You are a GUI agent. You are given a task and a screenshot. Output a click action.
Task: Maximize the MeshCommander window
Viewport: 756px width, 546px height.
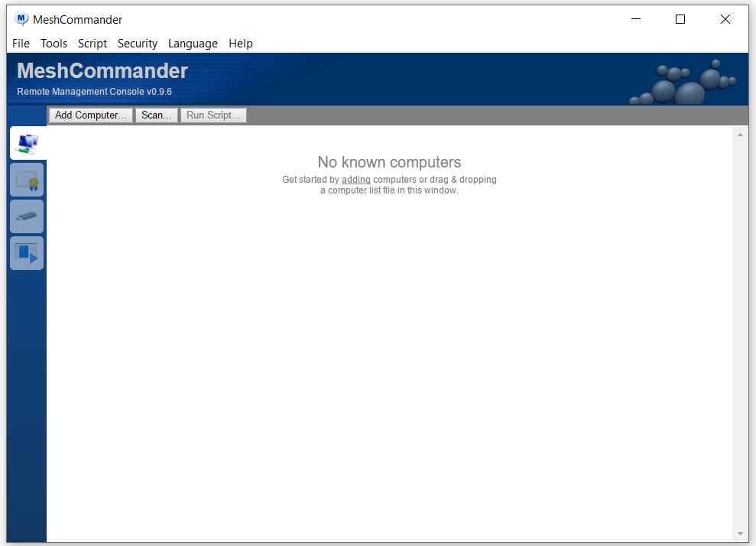pos(680,19)
